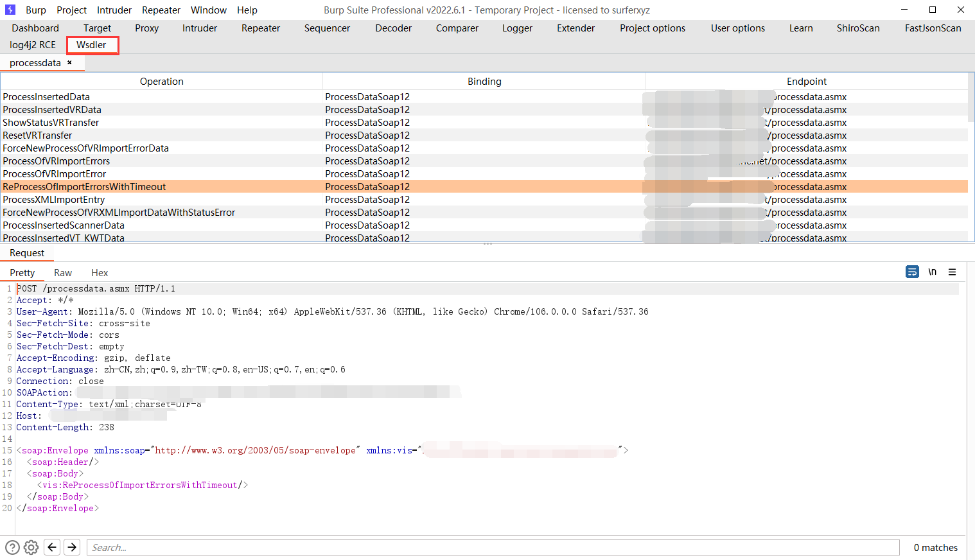
Task: Open the Project menu
Action: (71, 10)
